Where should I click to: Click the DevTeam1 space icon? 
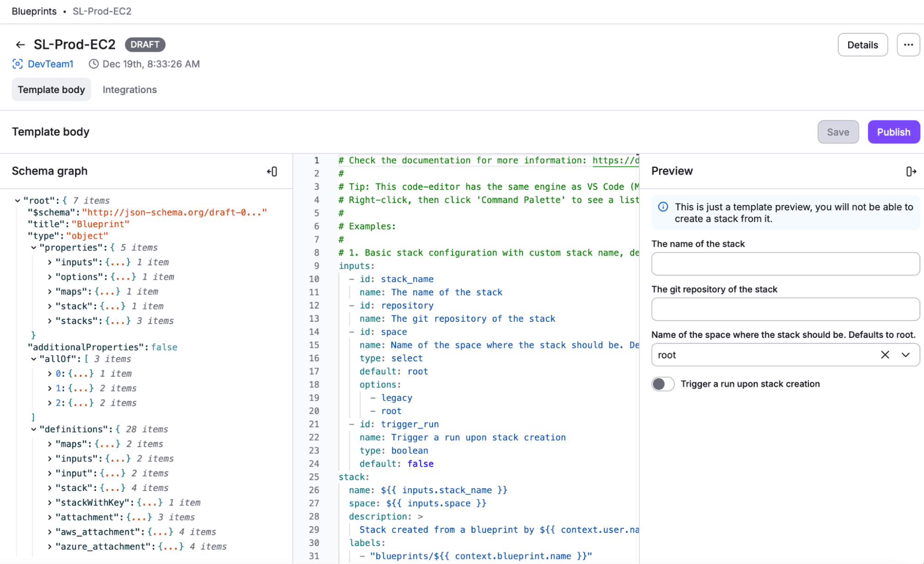[18, 64]
